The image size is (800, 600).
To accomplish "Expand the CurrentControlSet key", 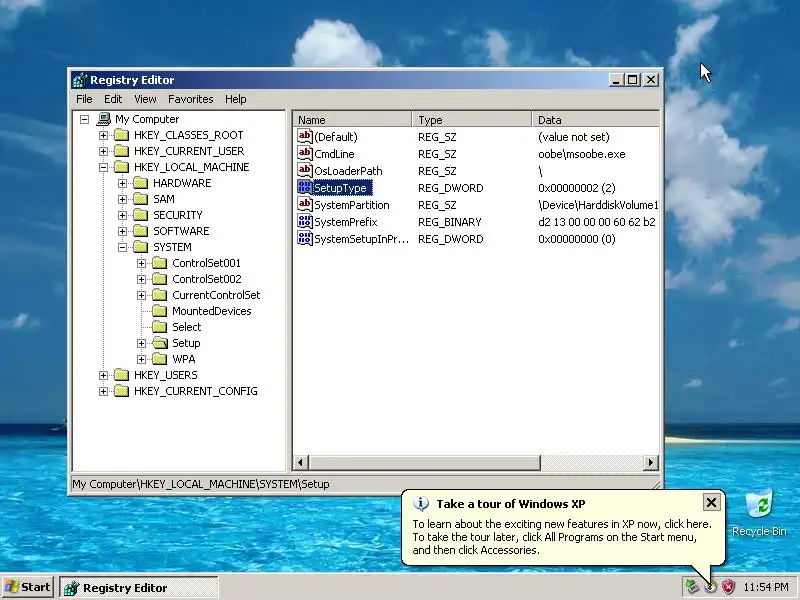I will pyautogui.click(x=142, y=295).
